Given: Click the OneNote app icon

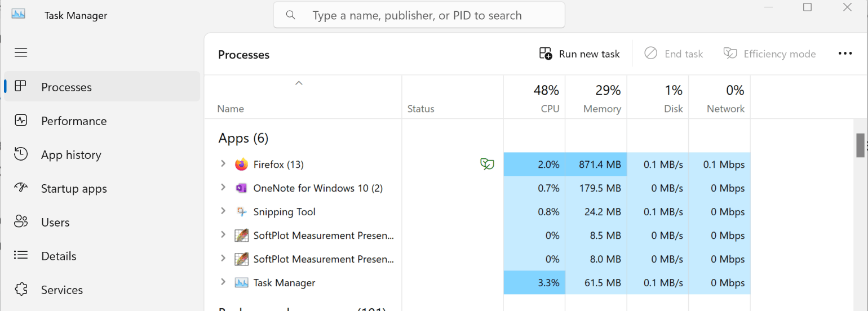Looking at the screenshot, I should click(242, 188).
